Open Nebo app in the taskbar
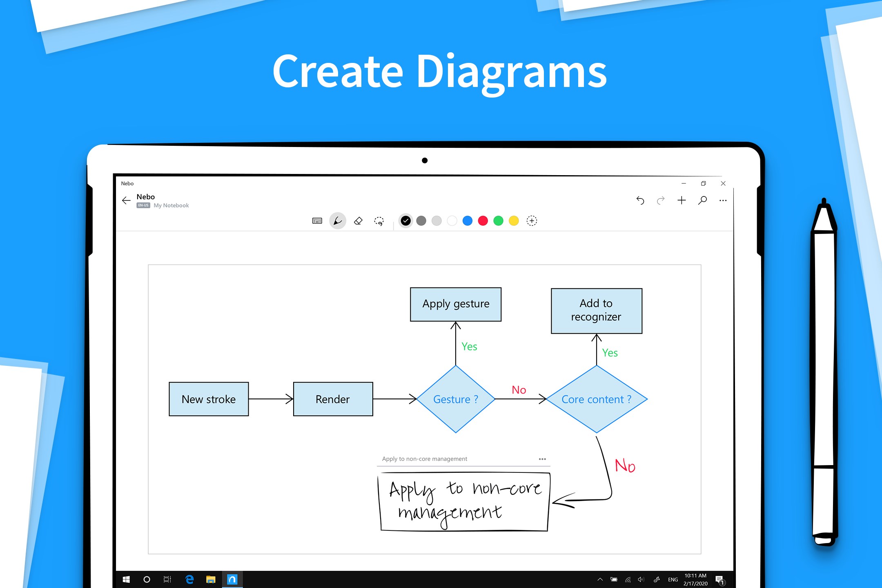 pyautogui.click(x=232, y=579)
